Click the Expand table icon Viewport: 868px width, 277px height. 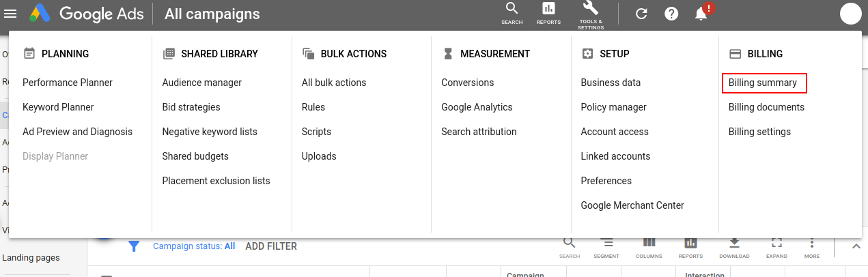coord(776,248)
